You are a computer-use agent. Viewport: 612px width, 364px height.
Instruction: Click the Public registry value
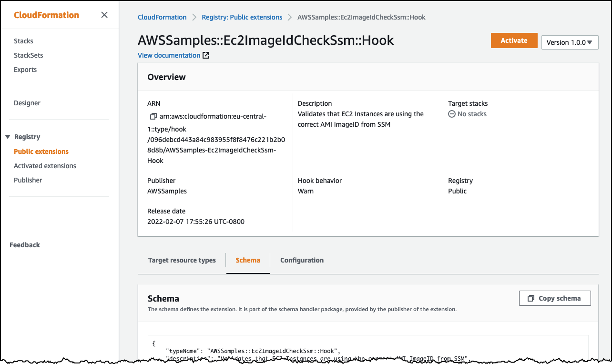click(x=458, y=191)
